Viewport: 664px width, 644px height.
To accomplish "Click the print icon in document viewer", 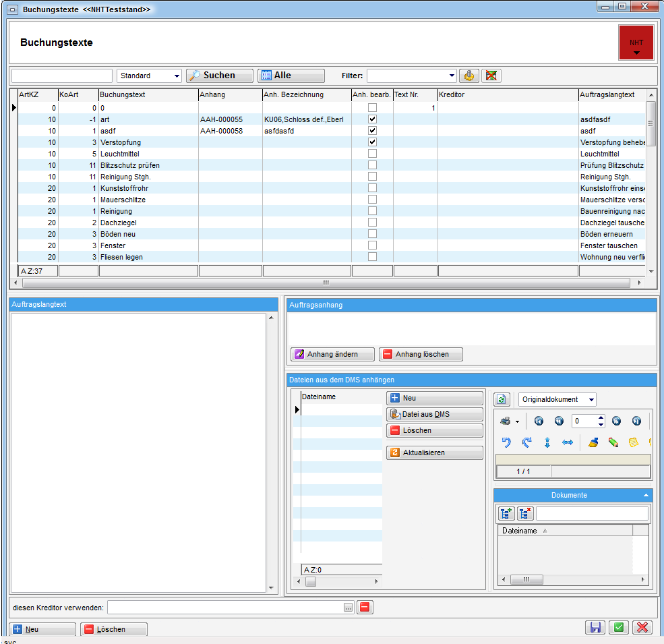I will (505, 421).
